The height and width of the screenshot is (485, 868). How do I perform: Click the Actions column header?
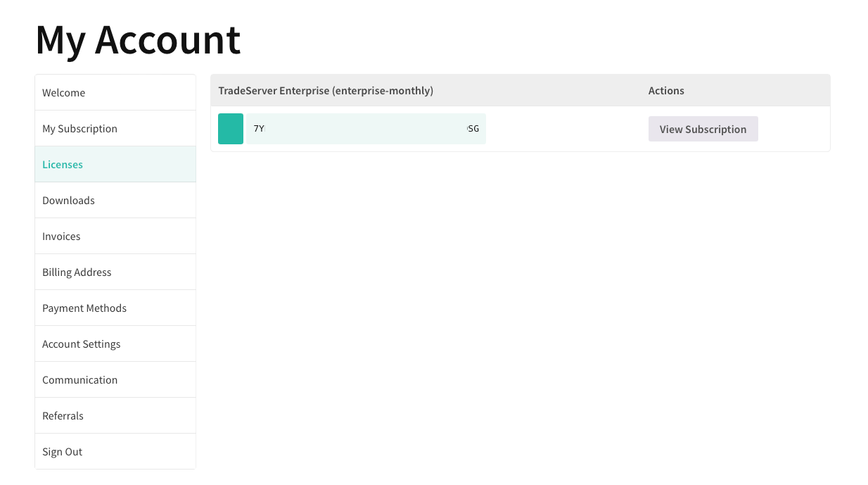click(665, 91)
